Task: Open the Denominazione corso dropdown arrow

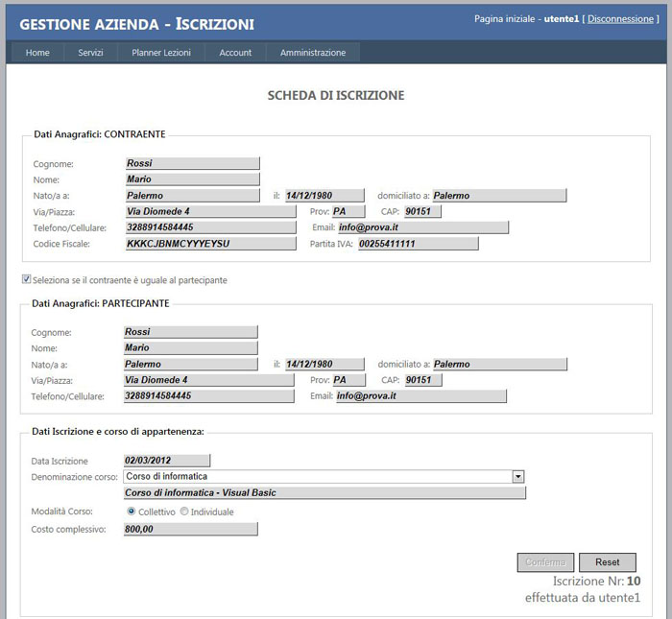Action: coord(518,476)
